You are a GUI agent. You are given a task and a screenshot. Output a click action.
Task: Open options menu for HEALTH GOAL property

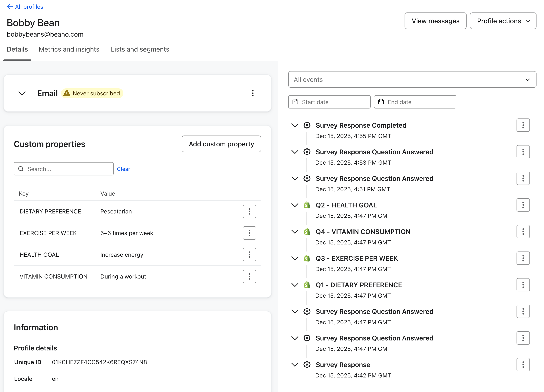click(x=249, y=254)
